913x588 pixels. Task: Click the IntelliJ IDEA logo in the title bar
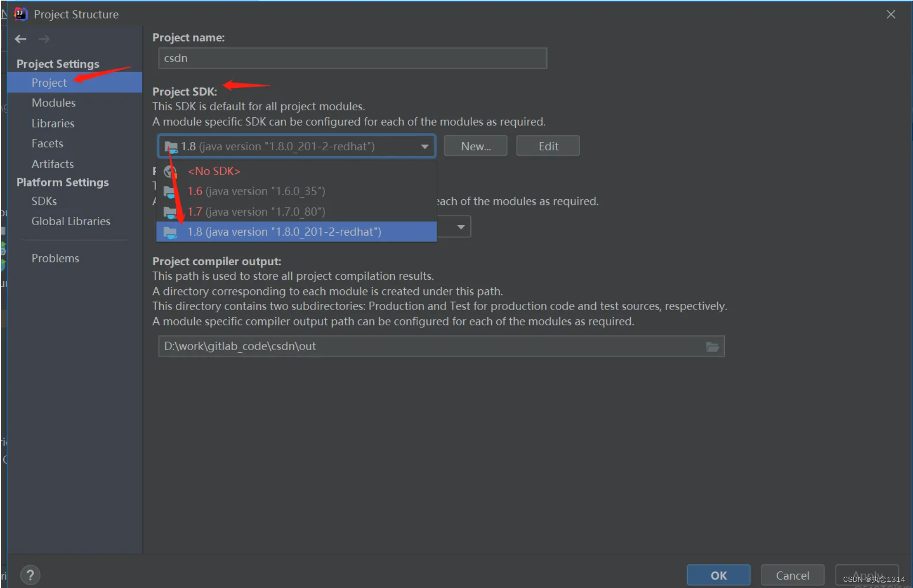20,14
